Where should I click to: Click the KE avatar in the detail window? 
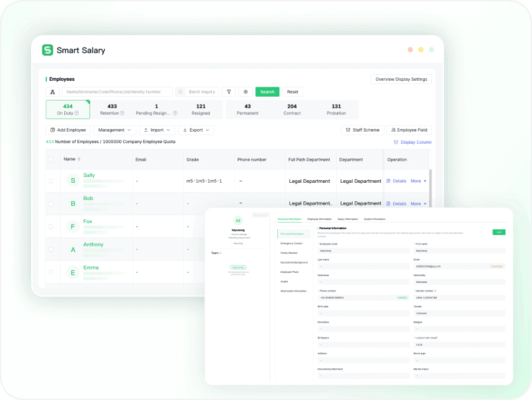(x=238, y=221)
